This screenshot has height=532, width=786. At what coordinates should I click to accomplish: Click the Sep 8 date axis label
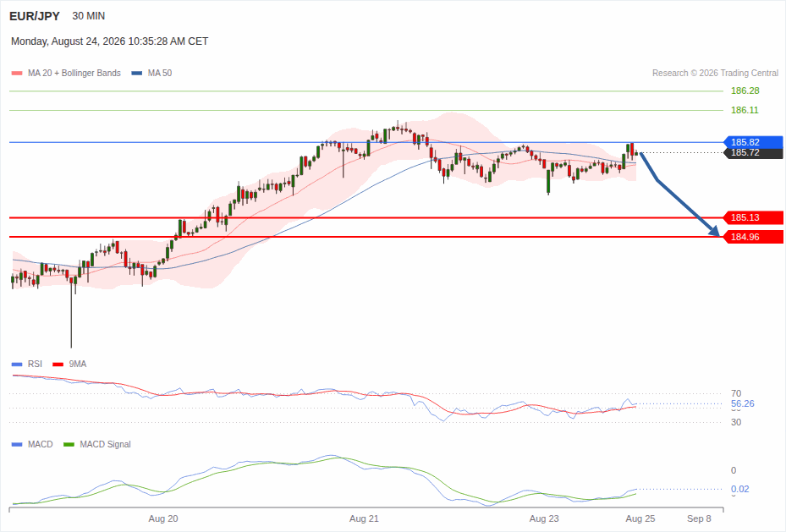click(699, 519)
